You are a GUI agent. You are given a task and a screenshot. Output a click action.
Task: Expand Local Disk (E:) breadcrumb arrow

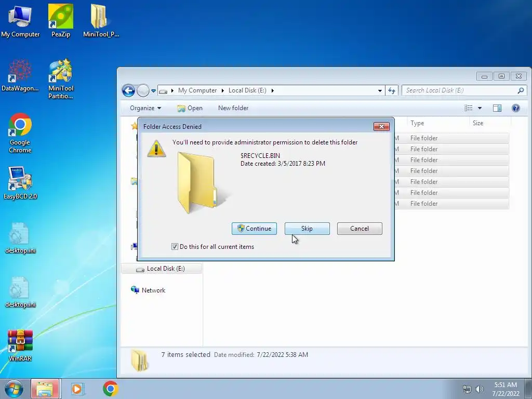tap(272, 90)
